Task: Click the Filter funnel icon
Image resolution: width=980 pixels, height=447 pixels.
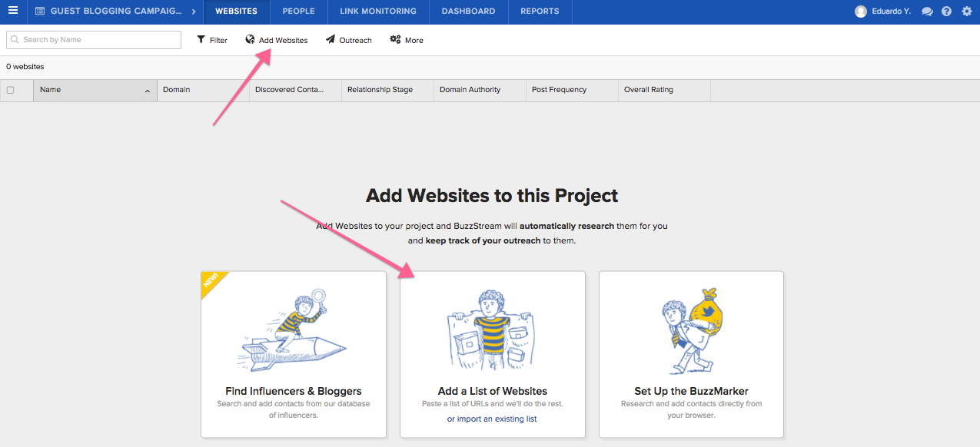Action: click(201, 40)
